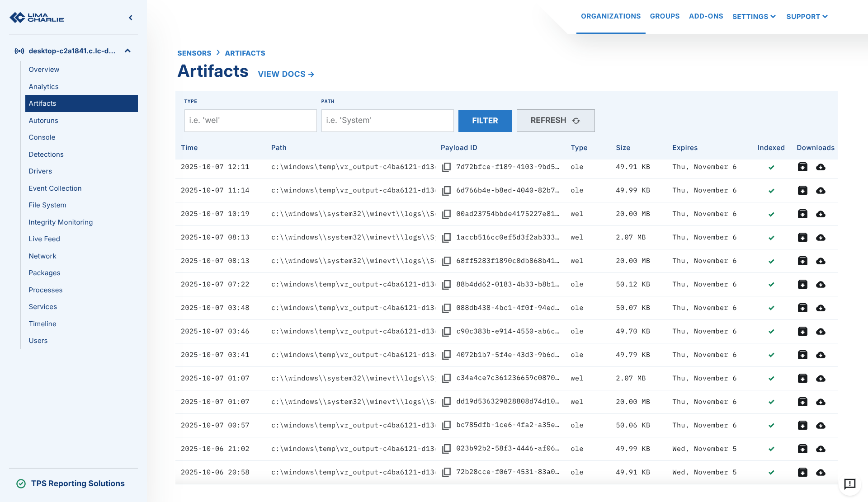Click archive download icon for 12:11 artifact
Viewport: 868px width, 502px height.
click(802, 167)
